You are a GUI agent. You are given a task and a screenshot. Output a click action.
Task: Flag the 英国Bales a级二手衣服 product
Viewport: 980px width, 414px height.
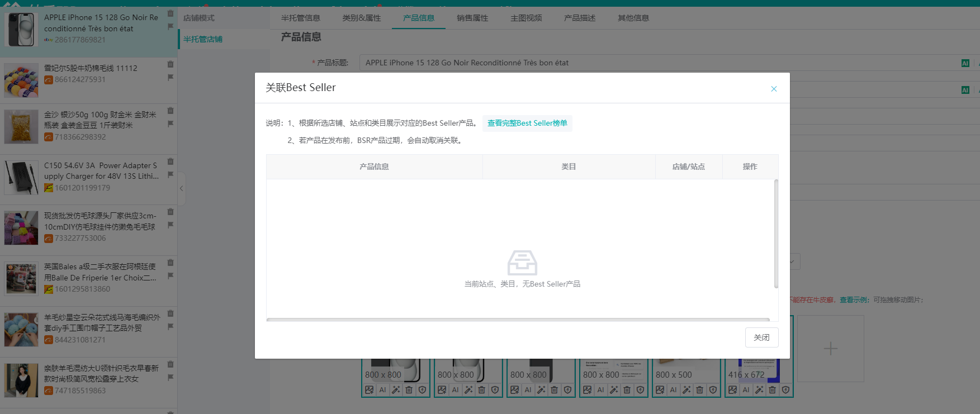(x=171, y=276)
